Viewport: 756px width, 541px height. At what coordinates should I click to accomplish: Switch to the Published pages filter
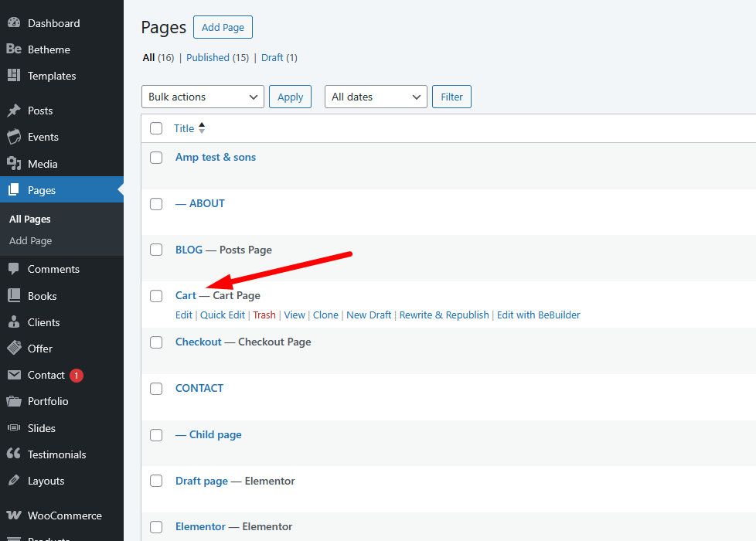[x=208, y=57]
